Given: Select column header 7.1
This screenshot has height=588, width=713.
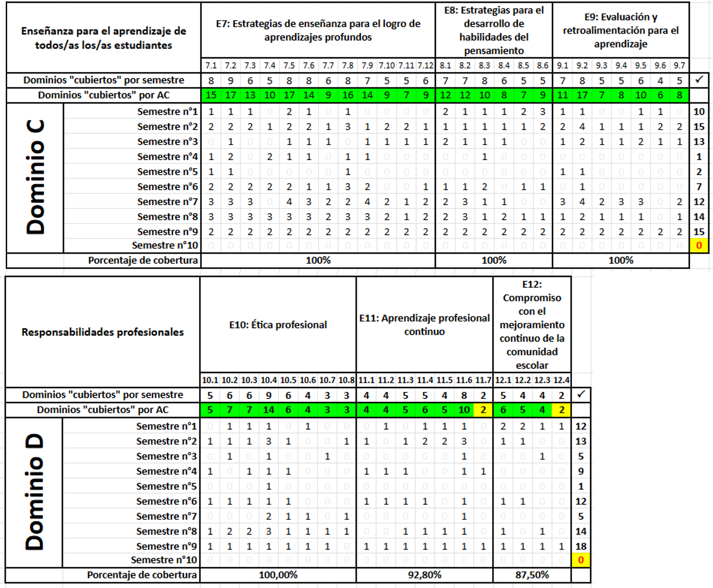Looking at the screenshot, I should coord(211,65).
